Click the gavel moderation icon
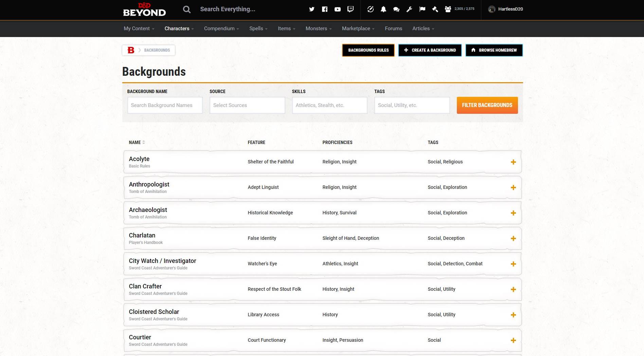This screenshot has height=356, width=644. 435,9
